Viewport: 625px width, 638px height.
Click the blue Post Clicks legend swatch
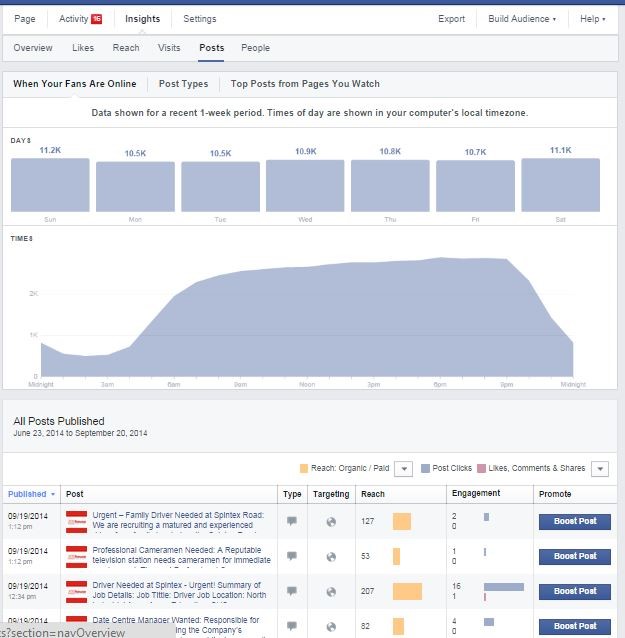425,468
